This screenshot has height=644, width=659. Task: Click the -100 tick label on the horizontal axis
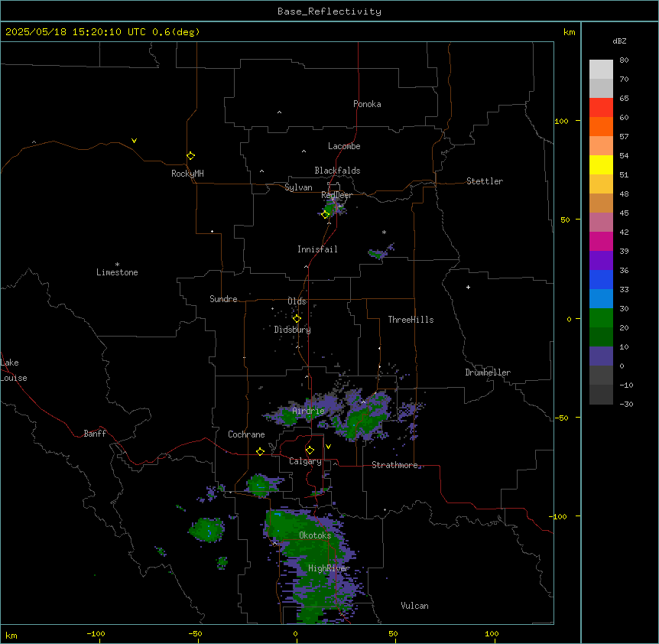click(96, 633)
